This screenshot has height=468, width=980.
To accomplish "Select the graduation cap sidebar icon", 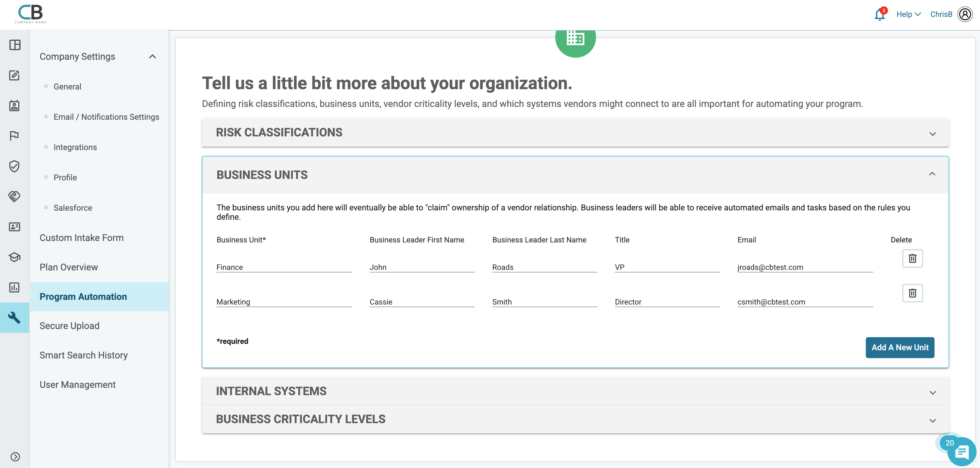I will click(15, 257).
